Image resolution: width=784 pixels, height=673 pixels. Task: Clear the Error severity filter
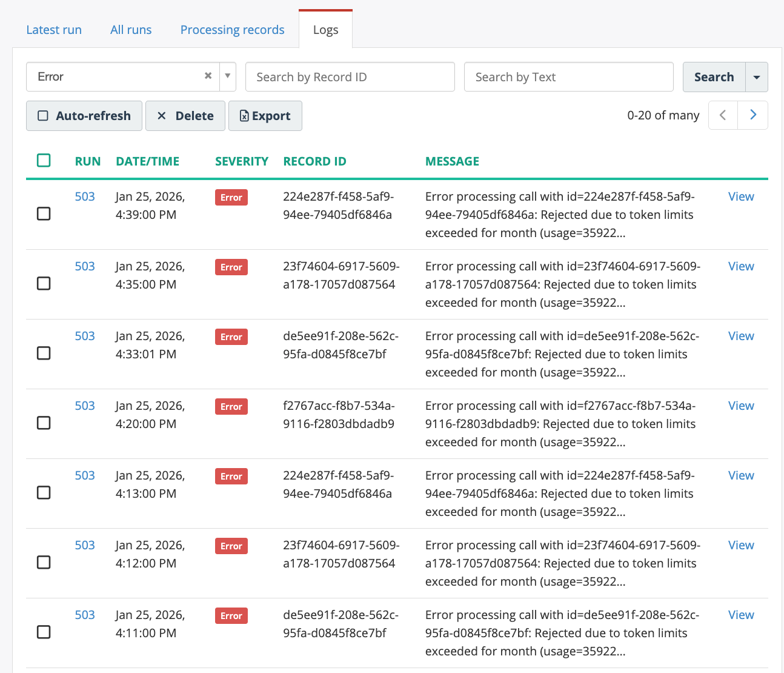click(208, 76)
